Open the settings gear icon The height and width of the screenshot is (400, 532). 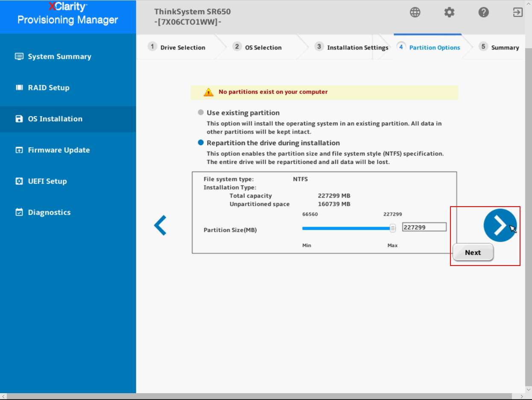449,12
